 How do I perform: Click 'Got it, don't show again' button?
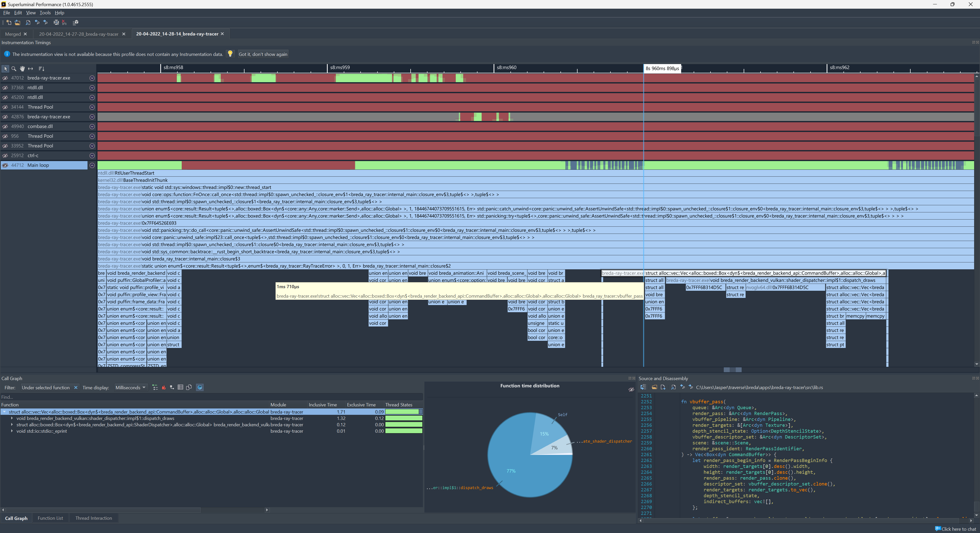tap(263, 54)
